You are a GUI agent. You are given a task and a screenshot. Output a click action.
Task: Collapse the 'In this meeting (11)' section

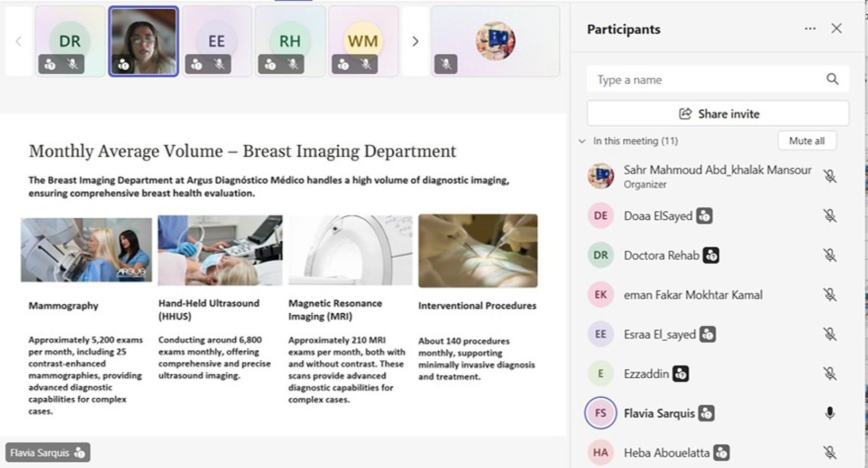[x=582, y=141]
